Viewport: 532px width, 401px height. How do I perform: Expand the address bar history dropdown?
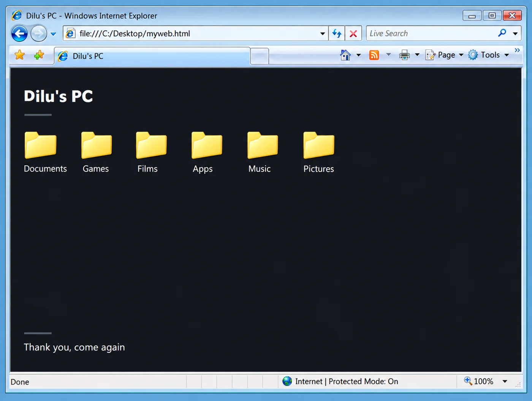[x=322, y=33]
